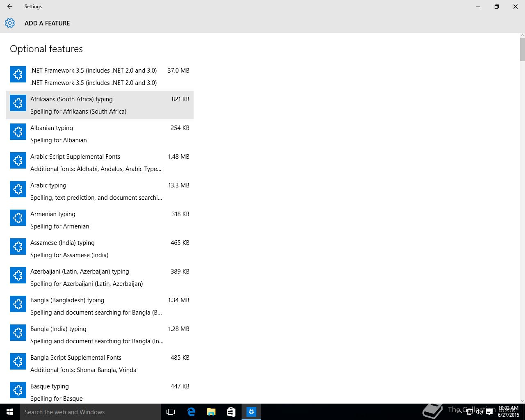The width and height of the screenshot is (525, 420).
Task: Click the puzzle icon for Bangla Script Supplemental Fonts
Action: tap(18, 361)
